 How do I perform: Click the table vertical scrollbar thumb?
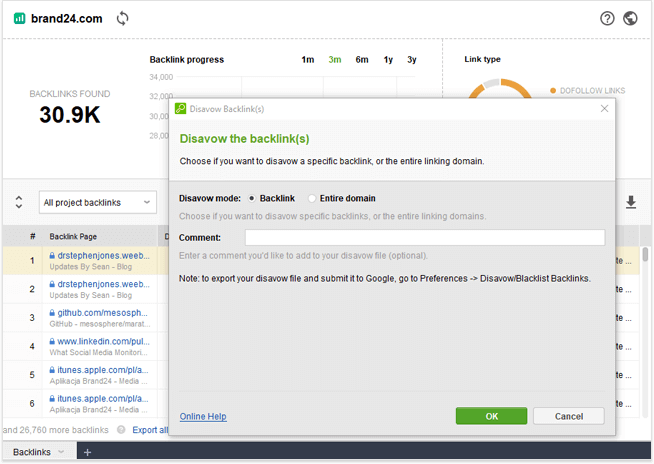pyautogui.click(x=645, y=255)
